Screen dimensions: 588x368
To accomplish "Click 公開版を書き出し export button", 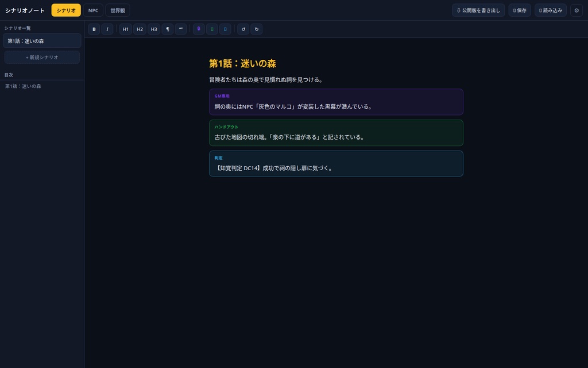I will (x=478, y=10).
